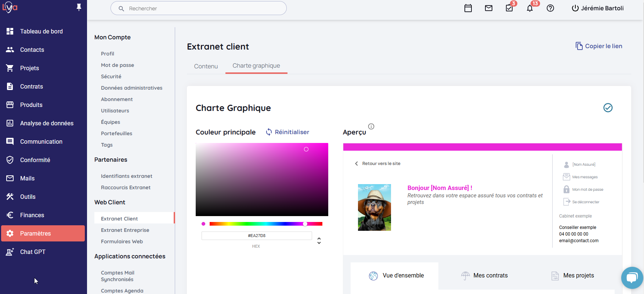Open the live chat bubble widget
644x294 pixels.
click(632, 277)
